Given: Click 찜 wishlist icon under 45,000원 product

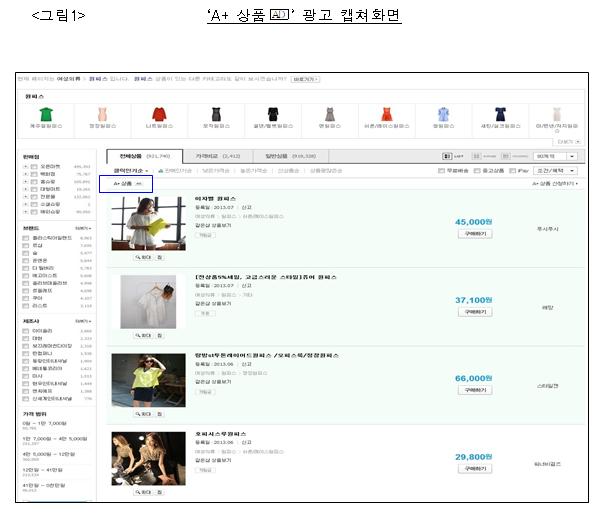Looking at the screenshot, I should pos(160,258).
